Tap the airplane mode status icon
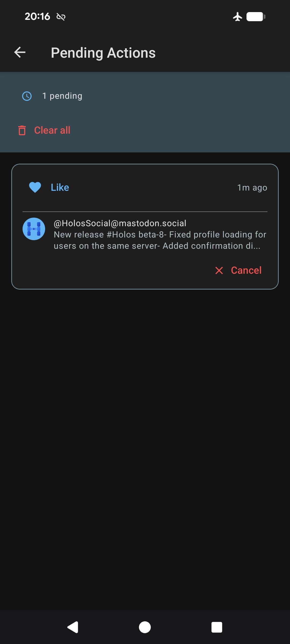This screenshot has height=644, width=290. 237,17
